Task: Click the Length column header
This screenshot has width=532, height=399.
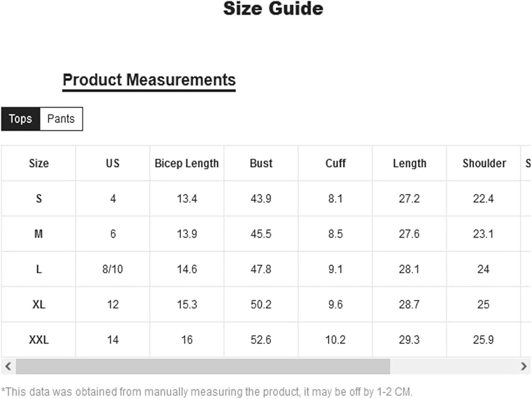Action: pyautogui.click(x=410, y=163)
